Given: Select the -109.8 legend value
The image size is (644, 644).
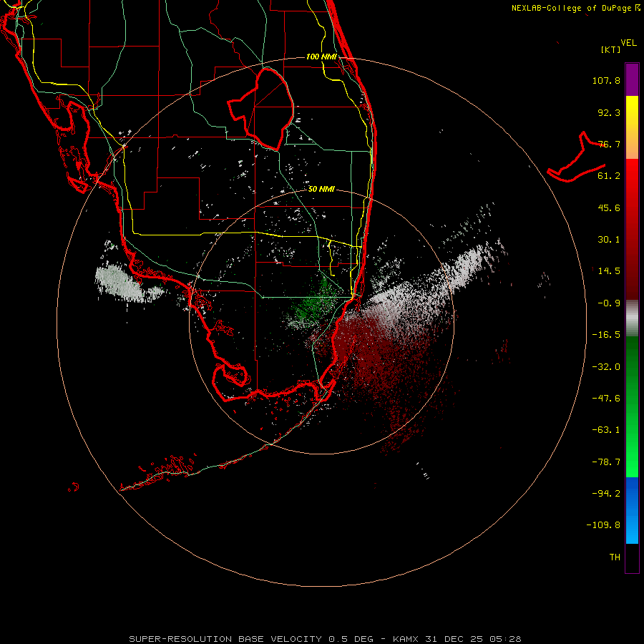Looking at the screenshot, I should (603, 525).
